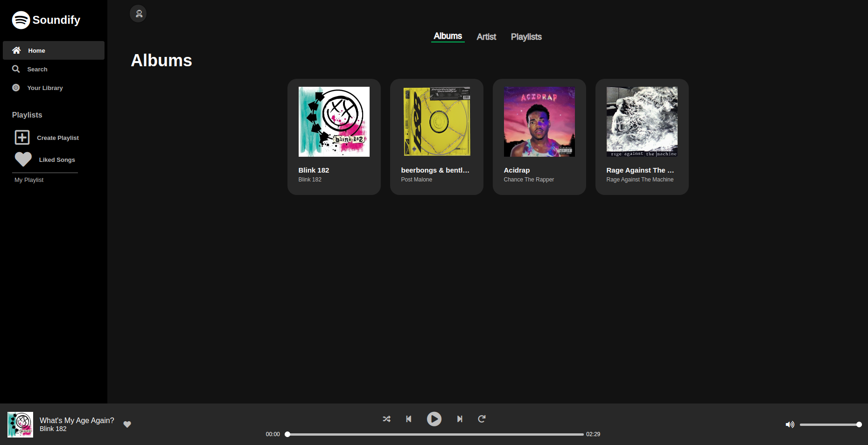Click artist name Chance The Rapper
Screen dimensions: 868x445
coord(529,180)
